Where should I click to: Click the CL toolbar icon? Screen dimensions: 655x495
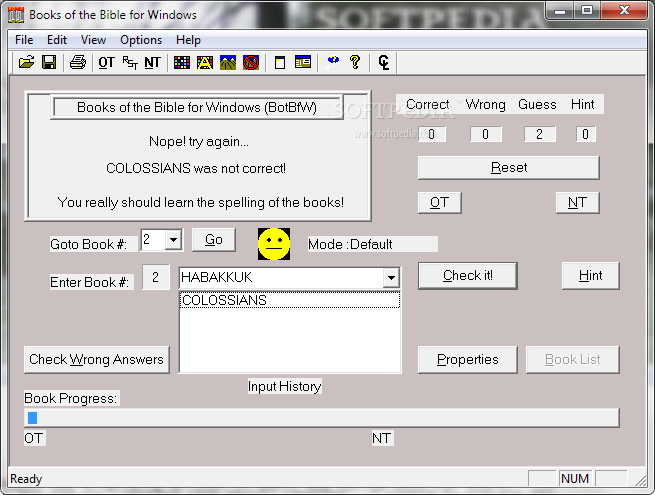coord(383,63)
